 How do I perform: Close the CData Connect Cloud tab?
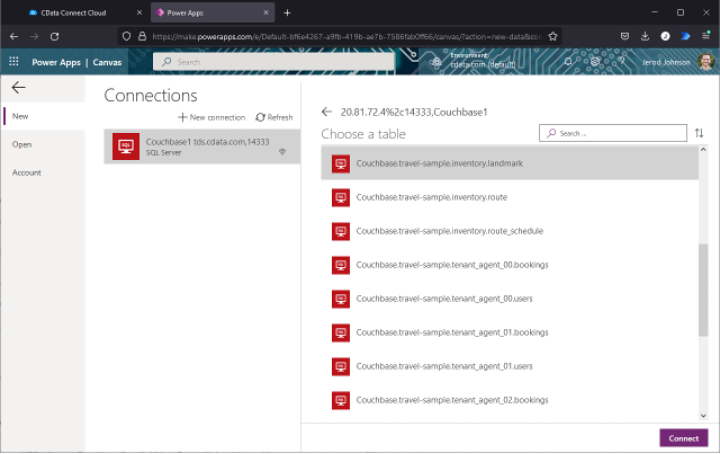[x=139, y=13]
